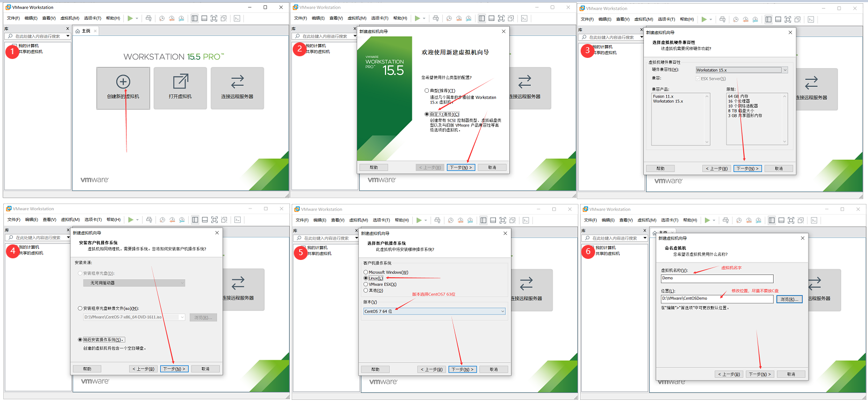The image size is (868, 402).
Task: Open the power options arrow in the 安装客户机操作系统 window toolbar
Action: point(138,220)
